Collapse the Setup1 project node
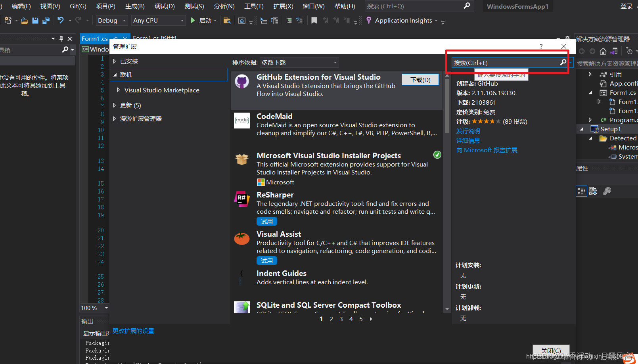This screenshot has height=364, width=638. tap(582, 129)
